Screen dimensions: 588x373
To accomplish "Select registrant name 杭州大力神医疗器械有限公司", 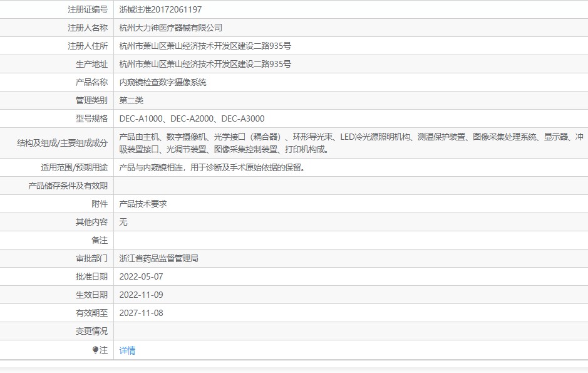I will click(170, 28).
